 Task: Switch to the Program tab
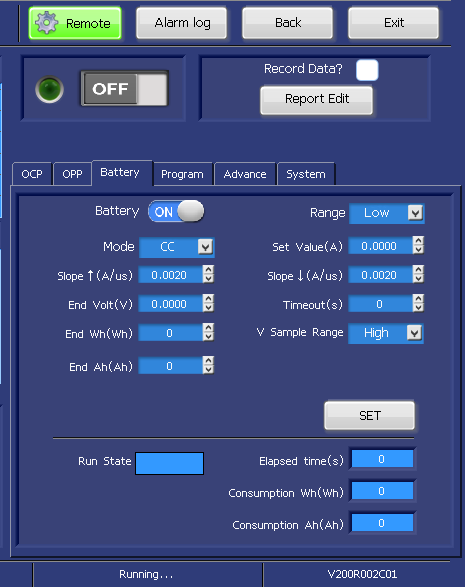coord(182,174)
